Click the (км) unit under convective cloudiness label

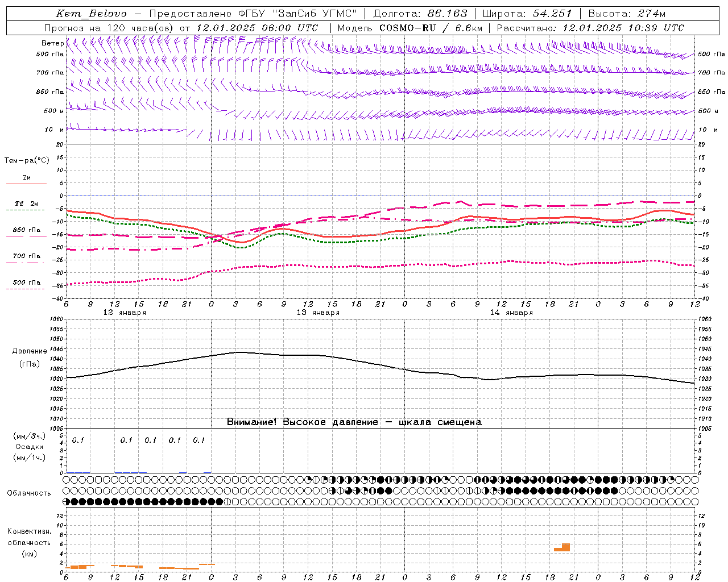[29, 554]
